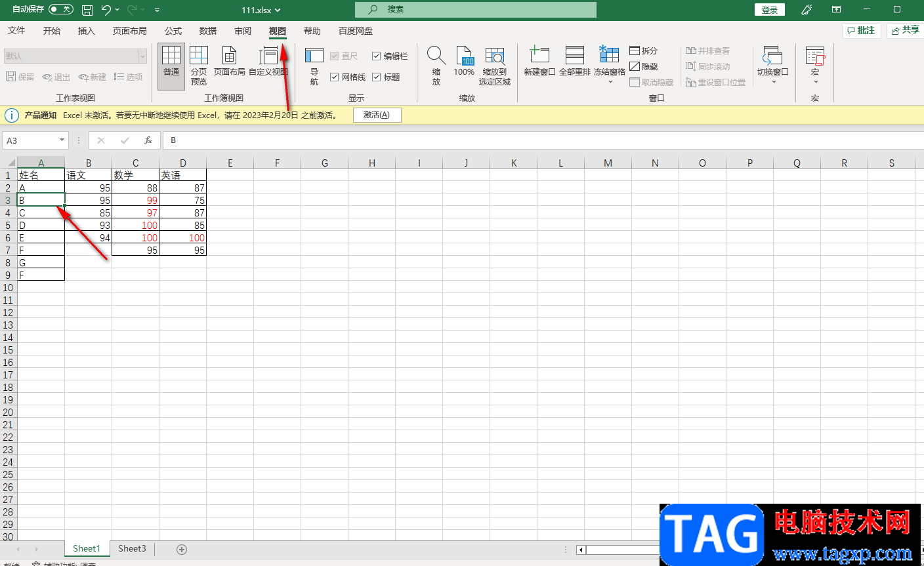Open the Name Box dropdown arrow

(x=62, y=140)
